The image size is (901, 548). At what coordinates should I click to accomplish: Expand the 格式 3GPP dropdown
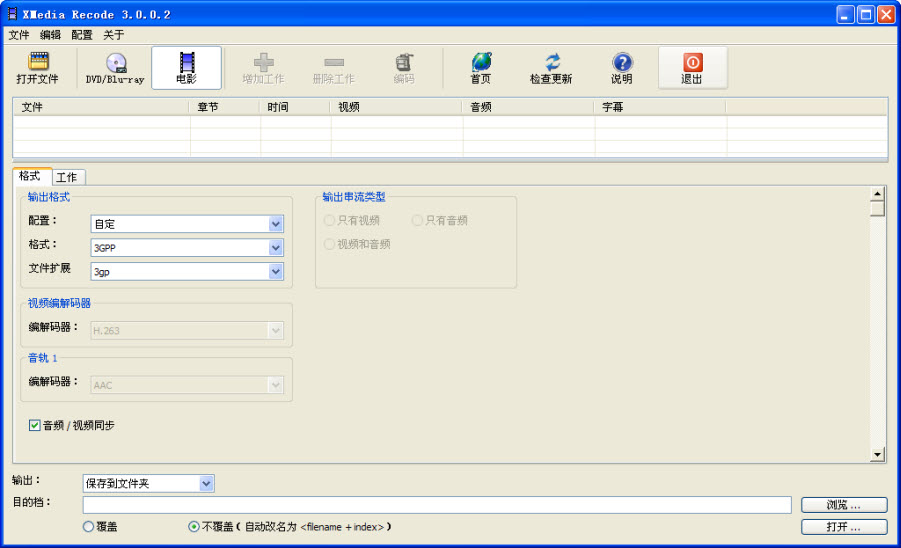click(276, 248)
